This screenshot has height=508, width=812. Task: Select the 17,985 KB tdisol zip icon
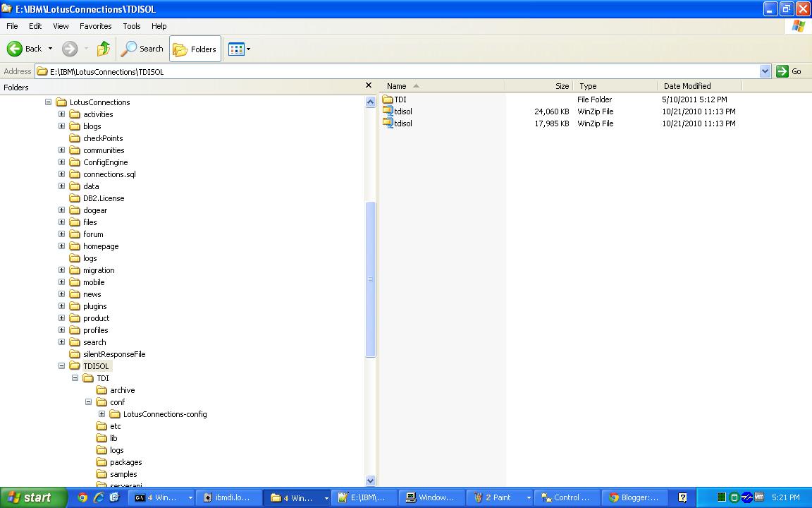388,123
